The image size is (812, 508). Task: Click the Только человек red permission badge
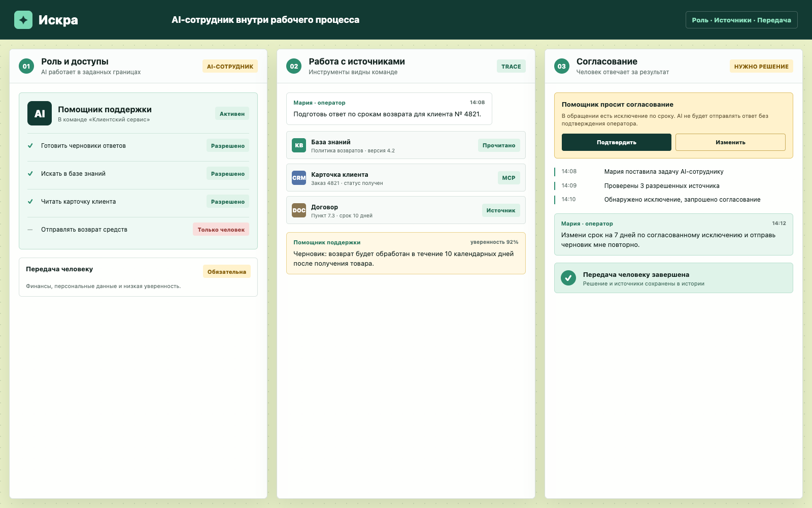click(221, 230)
